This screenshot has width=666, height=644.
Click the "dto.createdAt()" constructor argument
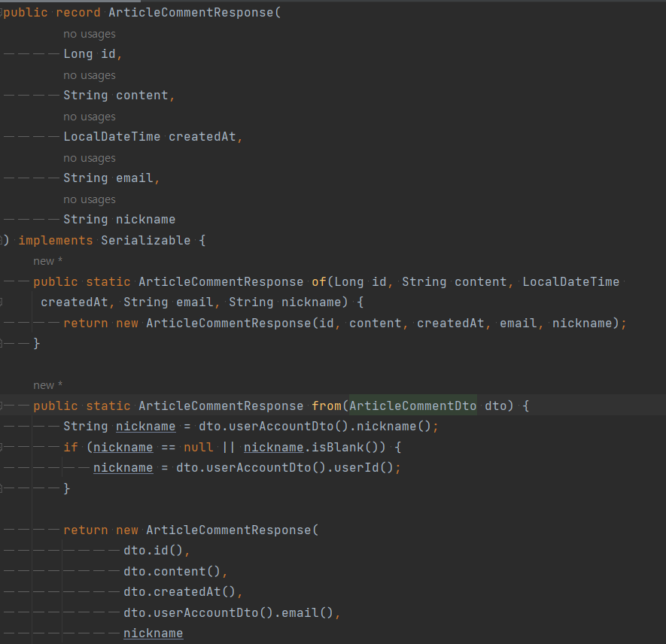click(179, 592)
